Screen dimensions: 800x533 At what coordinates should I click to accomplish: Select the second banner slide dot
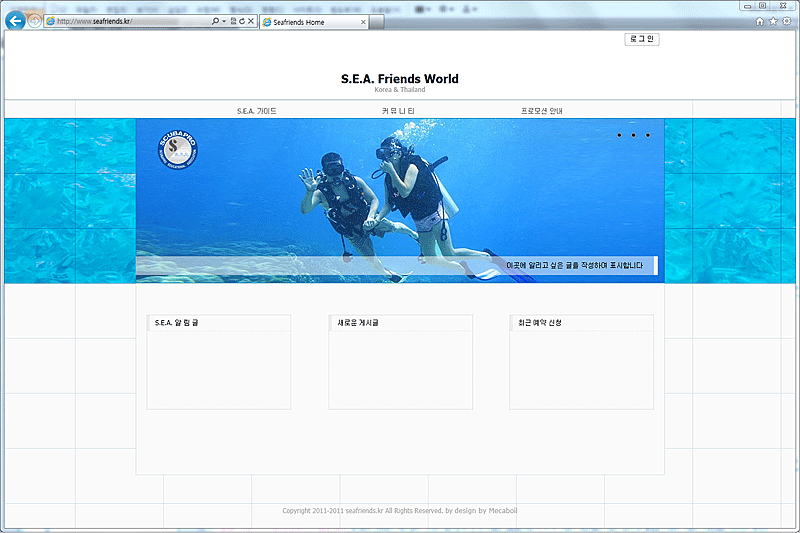tap(634, 135)
